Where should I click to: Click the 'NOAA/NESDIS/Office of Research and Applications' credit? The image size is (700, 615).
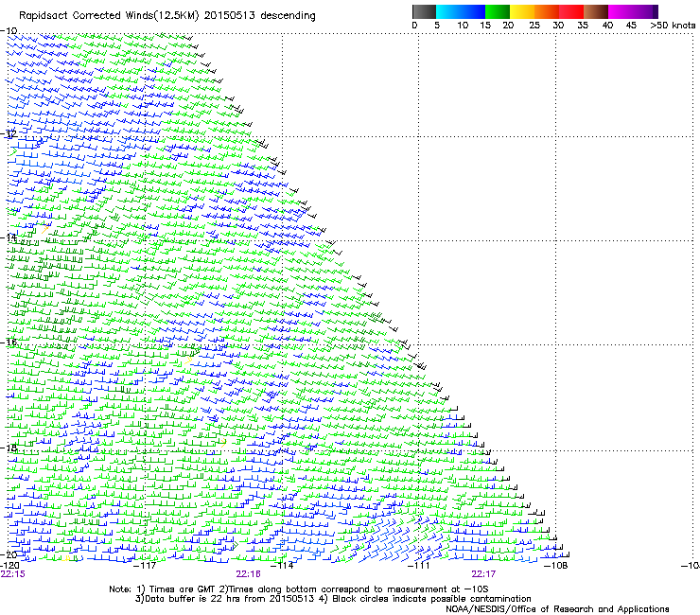click(557, 609)
